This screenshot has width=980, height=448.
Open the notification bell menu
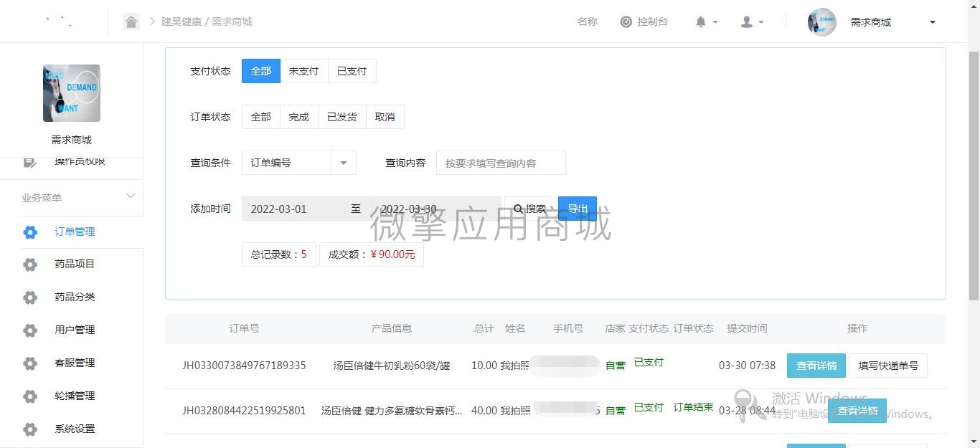coord(707,22)
